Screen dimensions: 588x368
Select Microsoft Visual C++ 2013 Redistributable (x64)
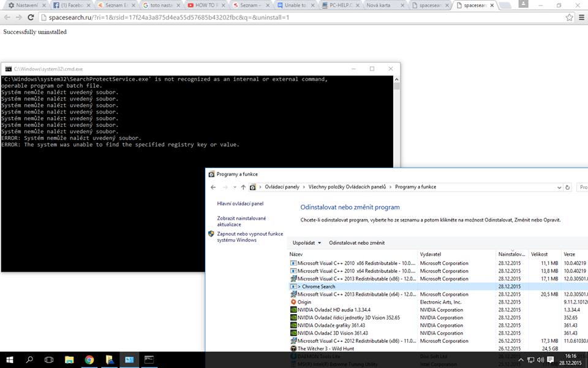(356, 294)
